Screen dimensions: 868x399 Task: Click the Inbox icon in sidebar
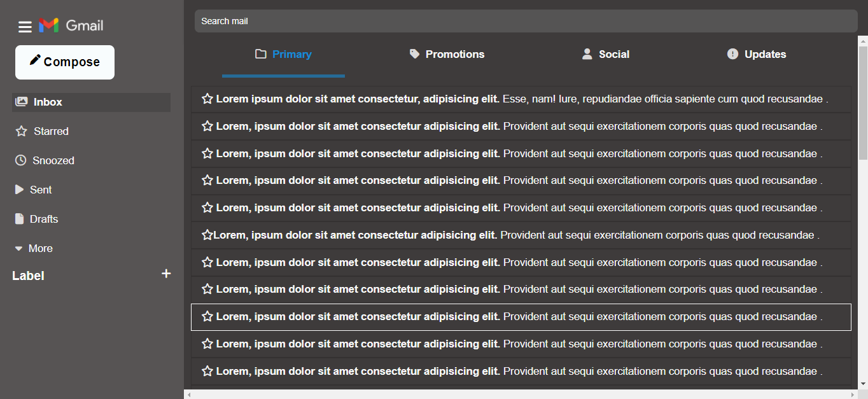[22, 102]
